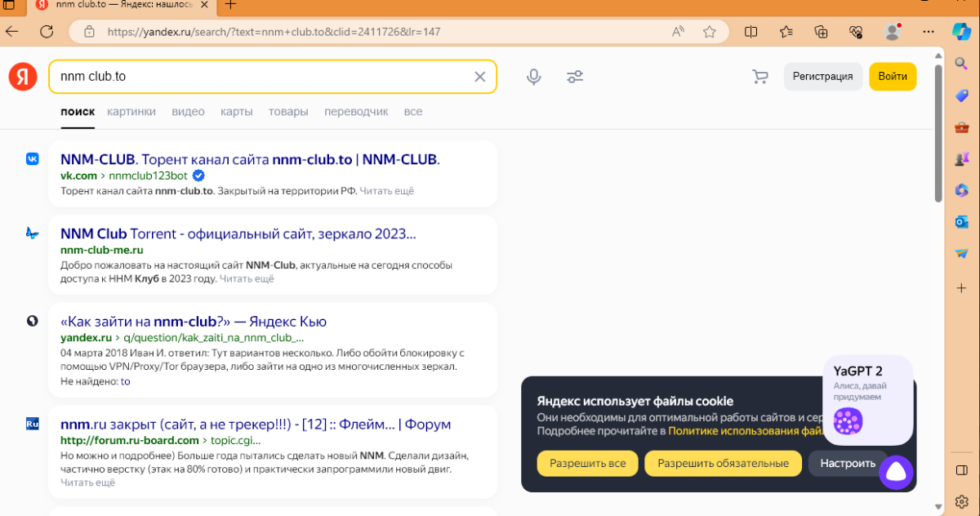View site information via the address bar lock icon
This screenshot has height=516, width=980.
[x=88, y=32]
